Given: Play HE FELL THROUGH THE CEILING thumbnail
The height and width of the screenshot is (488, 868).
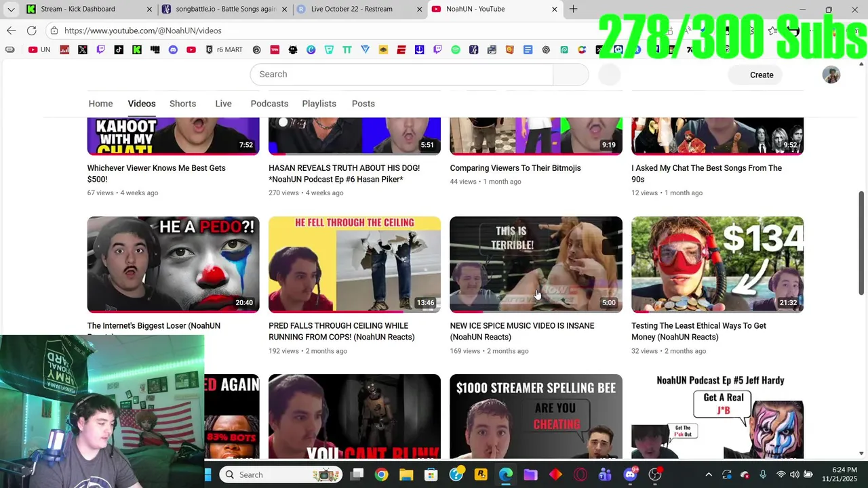Looking at the screenshot, I should [x=355, y=264].
